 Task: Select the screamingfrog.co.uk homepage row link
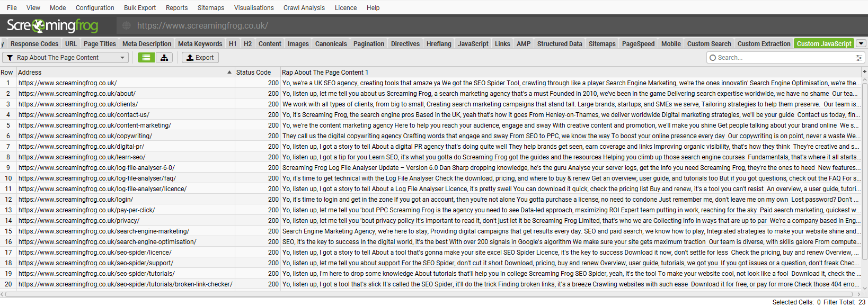pyautogui.click(x=68, y=83)
